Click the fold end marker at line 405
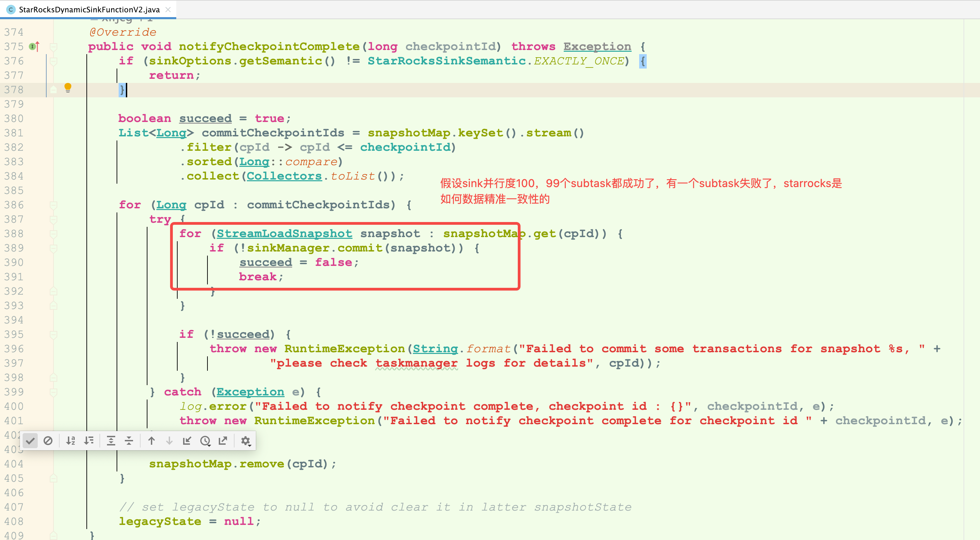980x540 pixels. (53, 478)
